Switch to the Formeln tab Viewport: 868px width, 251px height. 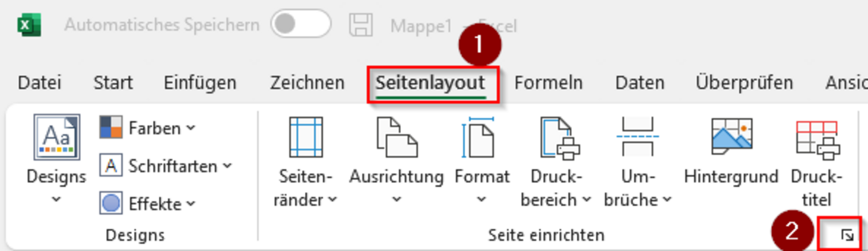point(548,82)
